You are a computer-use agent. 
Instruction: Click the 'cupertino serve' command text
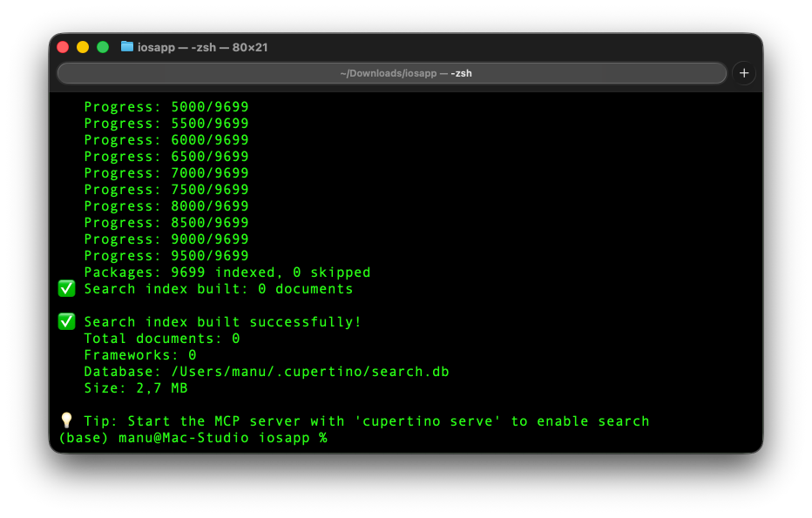[428, 421]
